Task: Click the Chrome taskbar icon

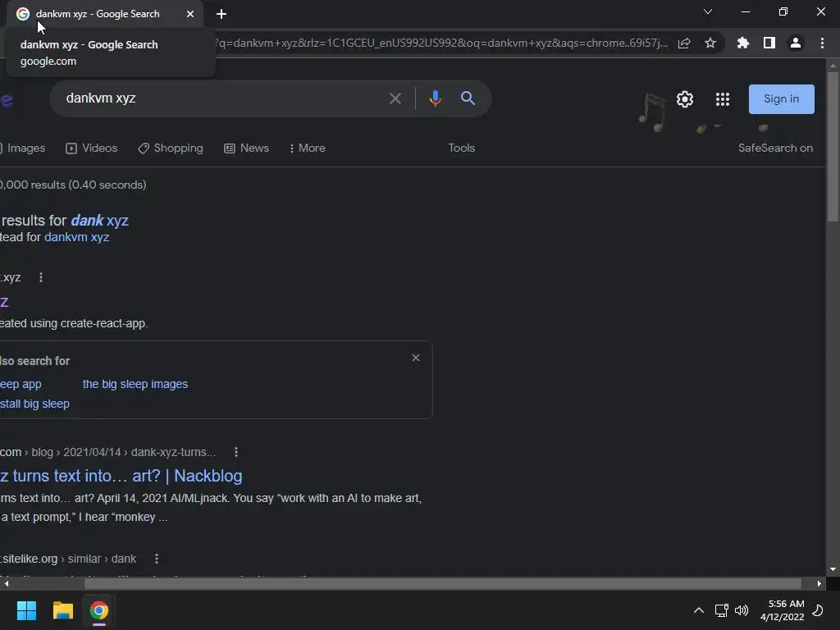Action: 99,610
